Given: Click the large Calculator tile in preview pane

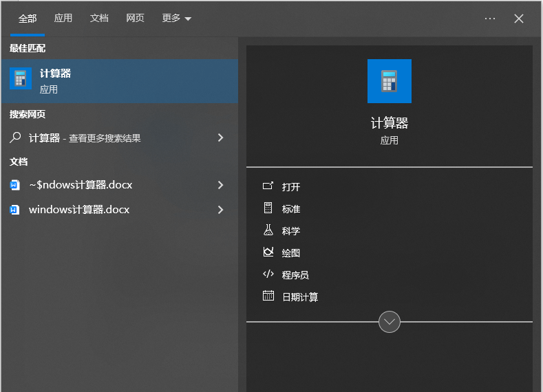Looking at the screenshot, I should [x=389, y=81].
